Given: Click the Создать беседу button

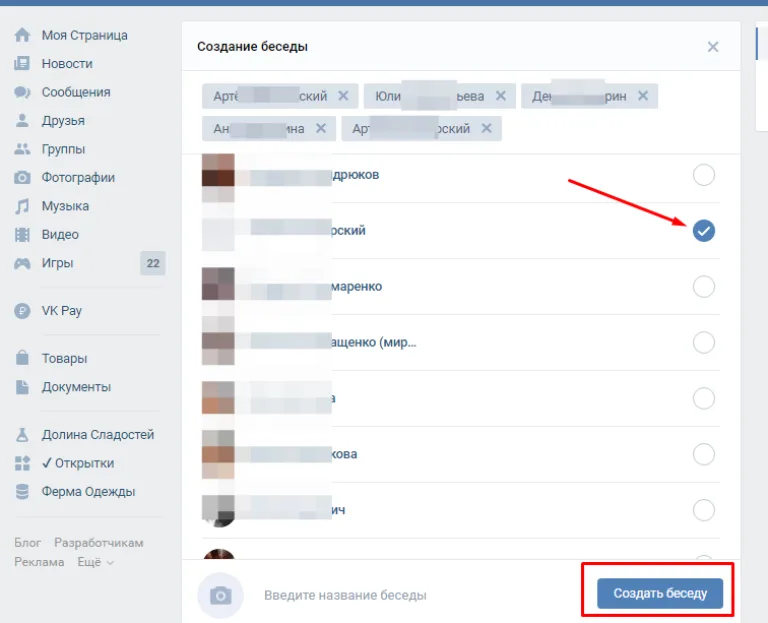Looking at the screenshot, I should pyautogui.click(x=660, y=594).
